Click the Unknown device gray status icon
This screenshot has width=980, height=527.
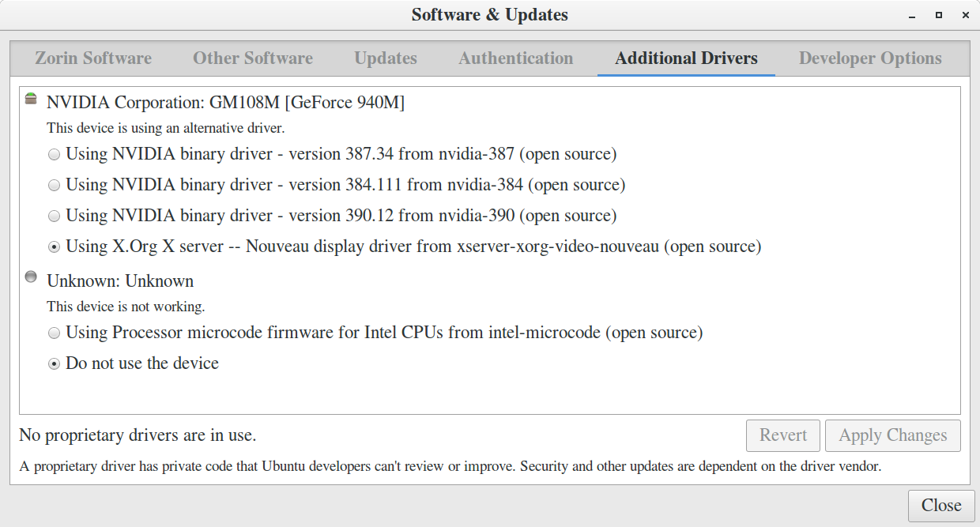[31, 277]
